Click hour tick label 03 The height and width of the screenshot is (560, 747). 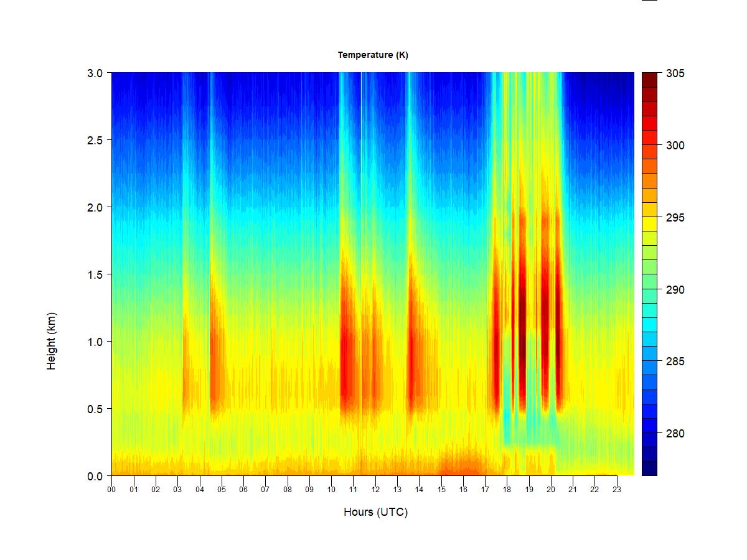click(177, 490)
